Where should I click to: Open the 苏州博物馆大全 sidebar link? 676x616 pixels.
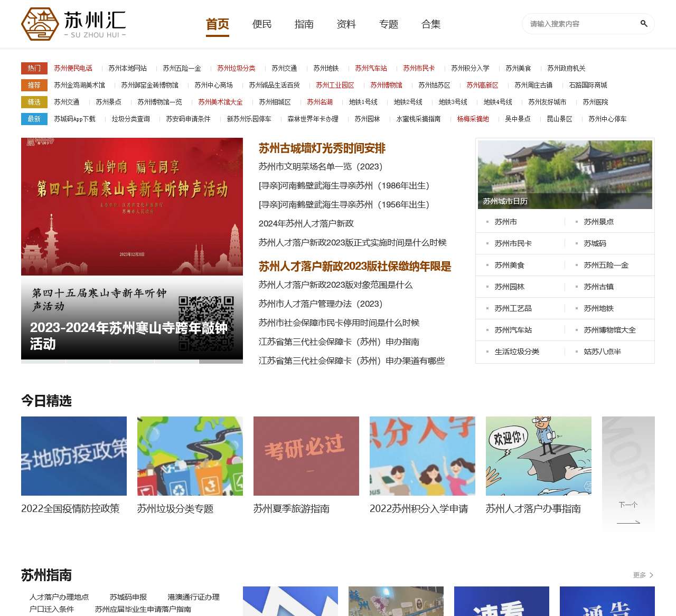[609, 330]
